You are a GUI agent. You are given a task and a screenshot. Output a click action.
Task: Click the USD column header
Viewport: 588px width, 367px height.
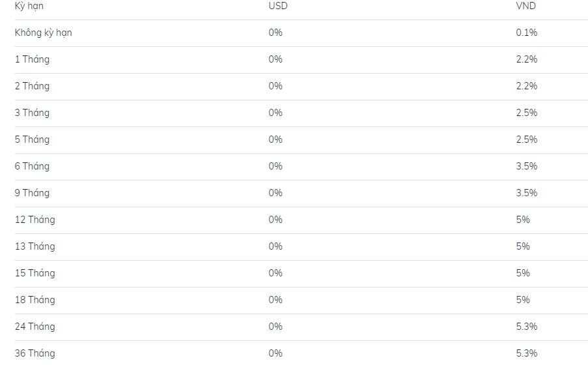277,6
